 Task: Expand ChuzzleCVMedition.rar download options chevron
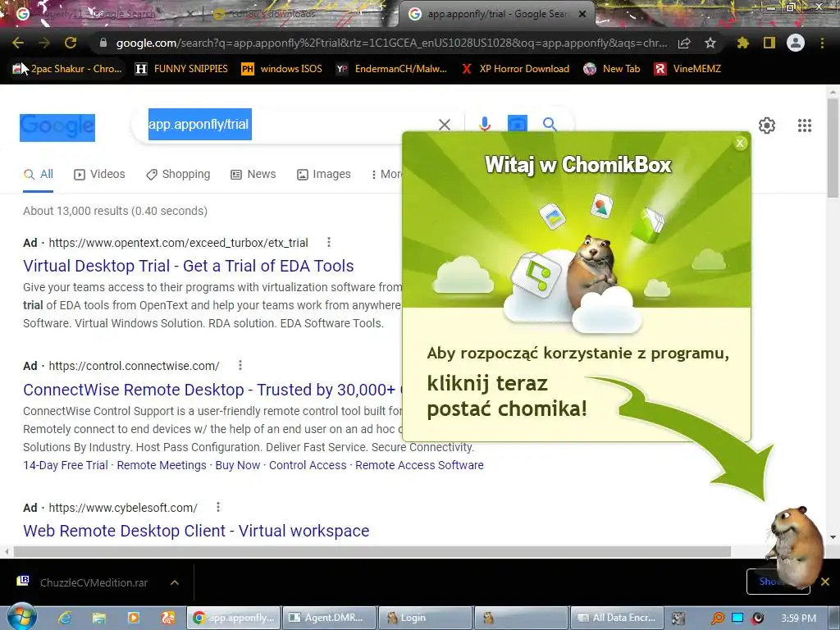coord(175,582)
